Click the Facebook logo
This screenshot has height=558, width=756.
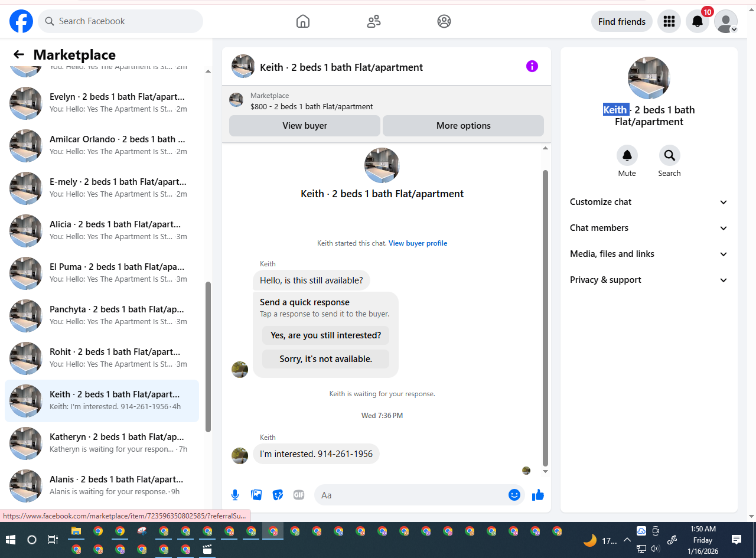[x=21, y=21]
